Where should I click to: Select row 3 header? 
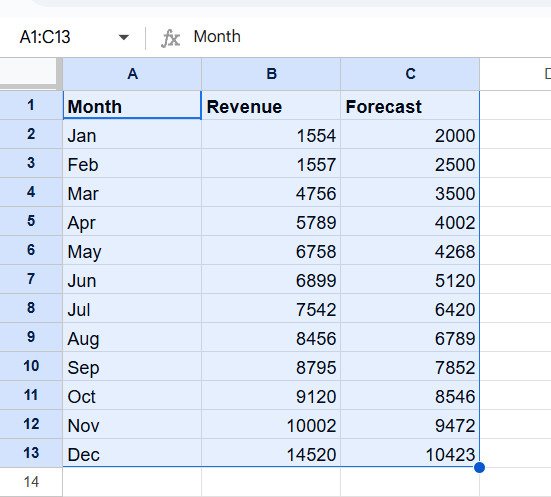coord(31,163)
